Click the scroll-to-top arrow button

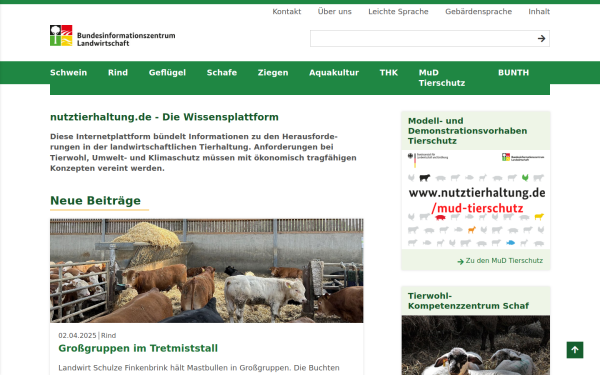coord(575,350)
